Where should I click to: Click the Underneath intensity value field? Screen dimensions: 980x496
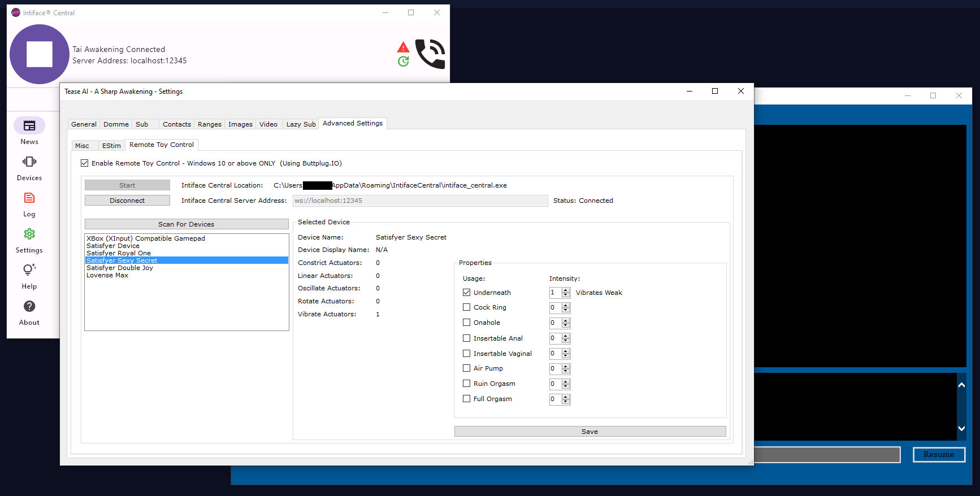555,293
